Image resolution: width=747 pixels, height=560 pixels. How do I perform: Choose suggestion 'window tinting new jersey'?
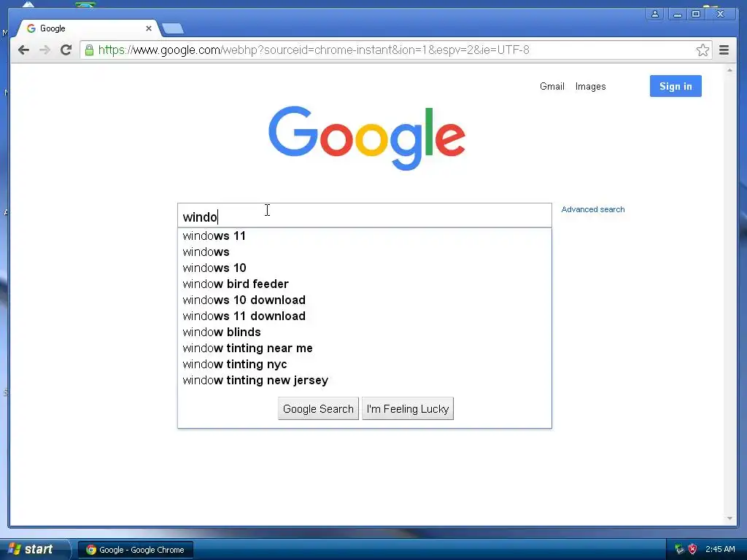click(365, 381)
